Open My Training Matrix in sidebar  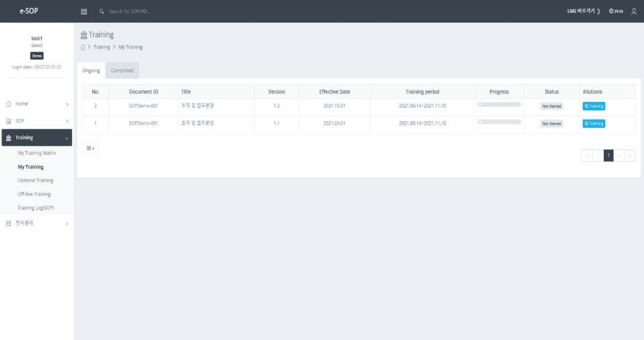(37, 153)
